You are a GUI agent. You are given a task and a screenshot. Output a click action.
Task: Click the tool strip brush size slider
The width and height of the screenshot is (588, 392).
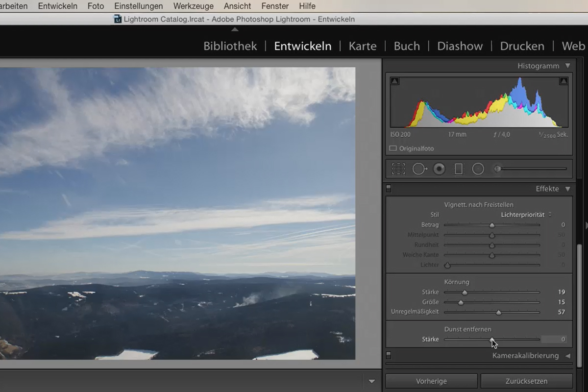pyautogui.click(x=531, y=169)
